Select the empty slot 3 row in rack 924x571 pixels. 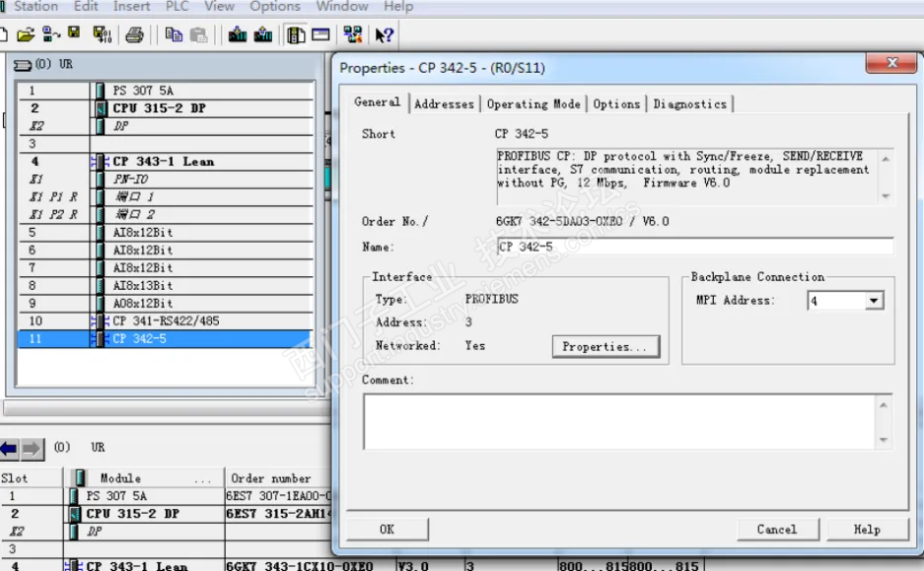[166, 144]
